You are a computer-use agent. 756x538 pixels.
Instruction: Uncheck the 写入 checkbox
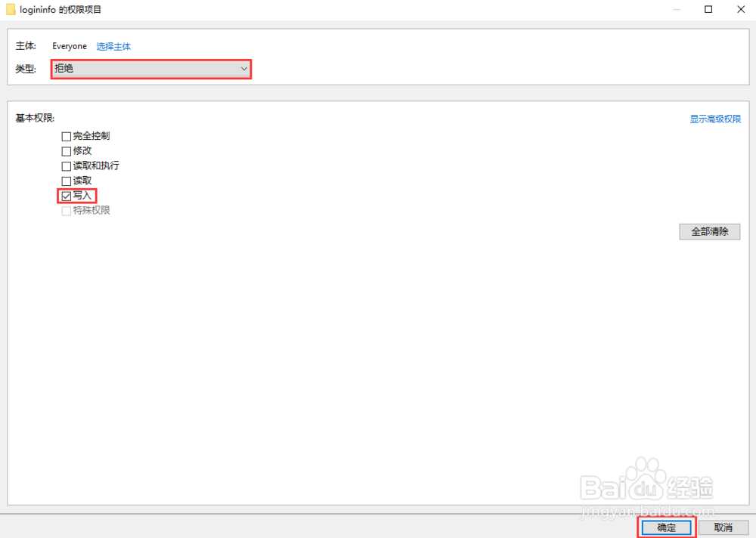pos(67,196)
